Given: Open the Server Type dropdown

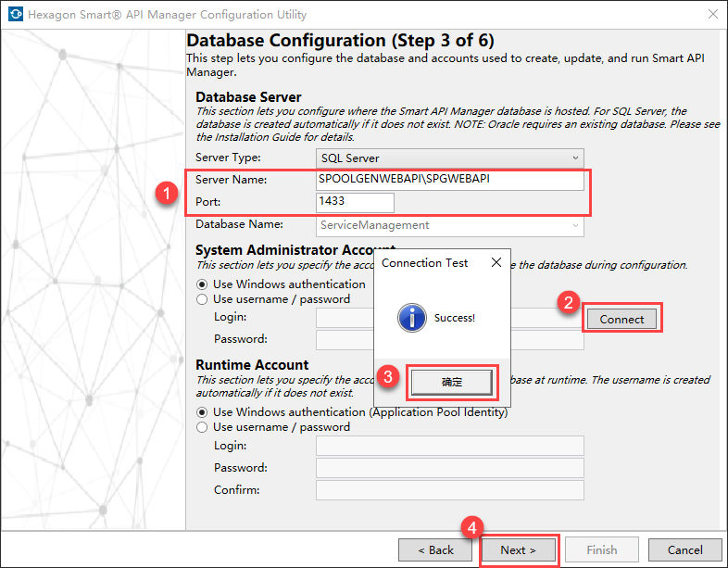Looking at the screenshot, I should [x=449, y=158].
